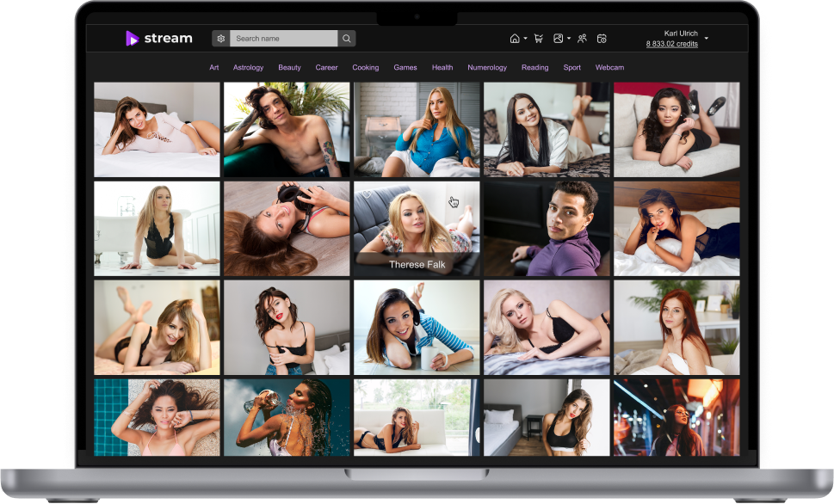Open search filter settings gear

(x=220, y=38)
